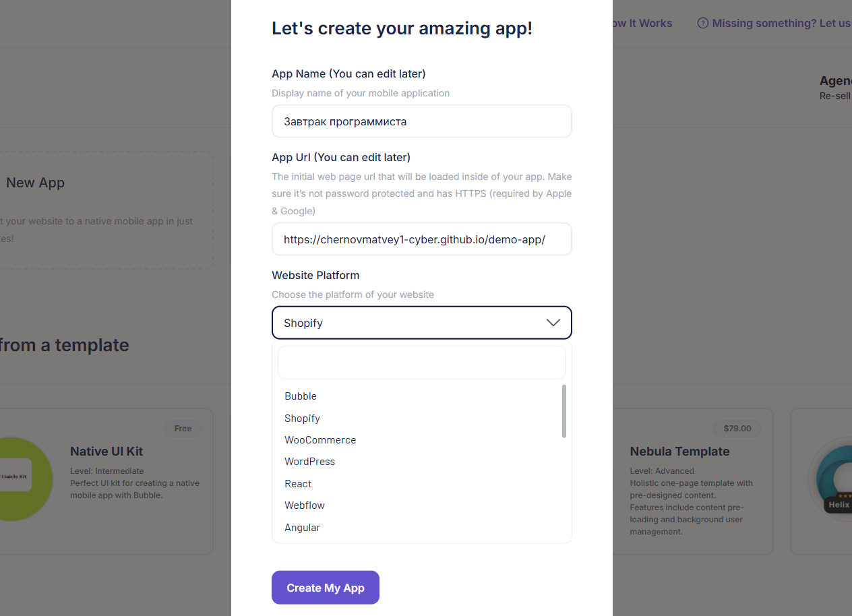
Task: Click the App Url input field
Action: click(x=421, y=239)
